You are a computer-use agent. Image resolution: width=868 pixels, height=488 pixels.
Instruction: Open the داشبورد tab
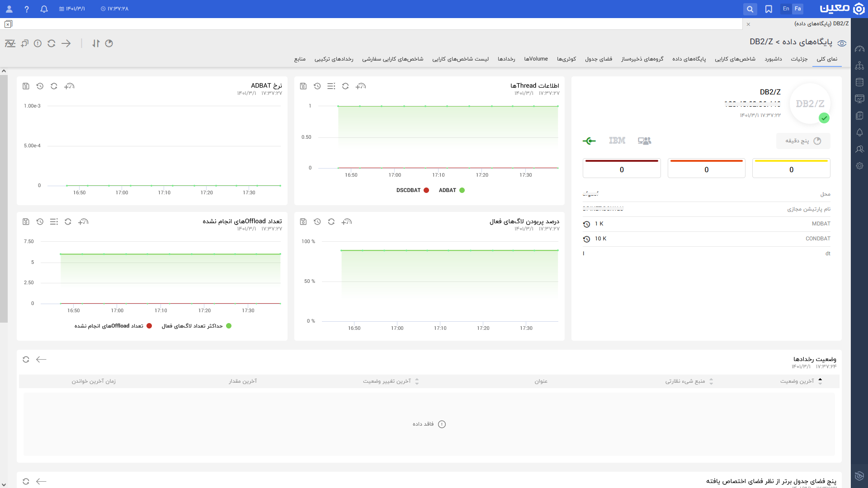pos(773,59)
